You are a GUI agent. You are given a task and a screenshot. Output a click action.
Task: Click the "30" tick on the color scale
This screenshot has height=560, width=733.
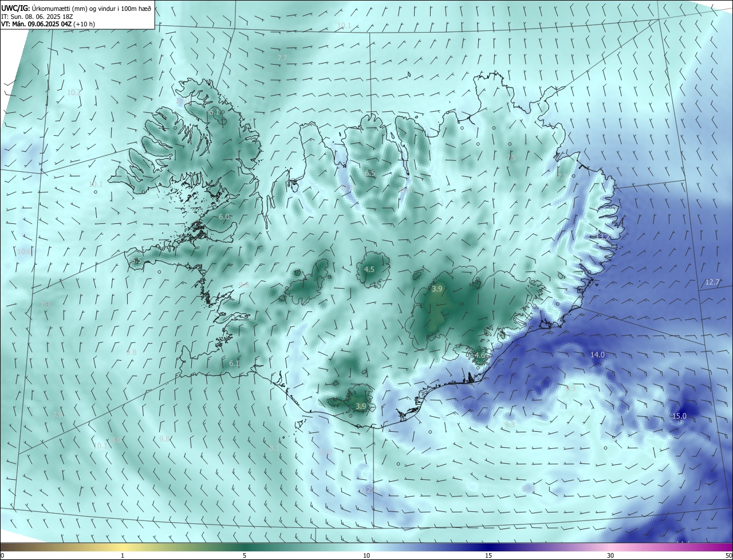[x=610, y=555]
